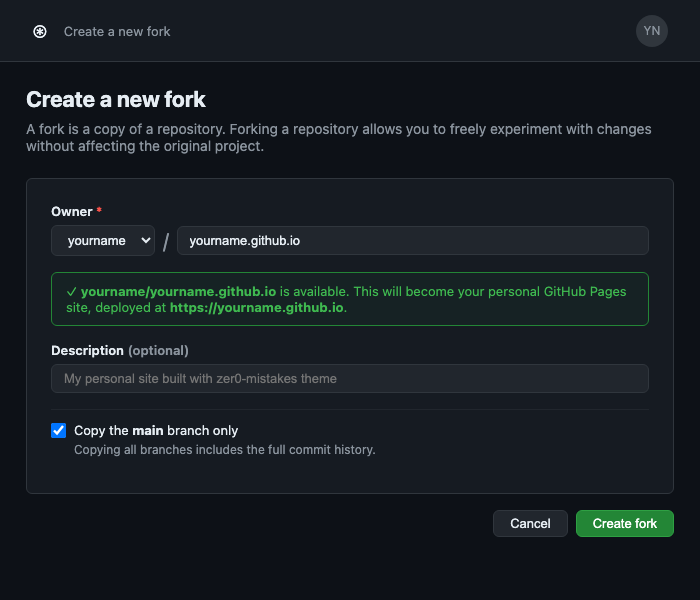Click the 'Description (optional)' label

120,350
